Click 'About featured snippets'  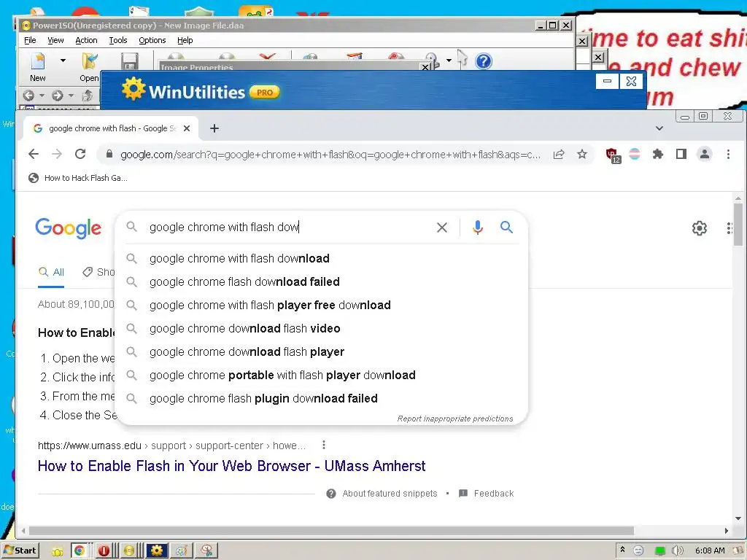coord(390,494)
